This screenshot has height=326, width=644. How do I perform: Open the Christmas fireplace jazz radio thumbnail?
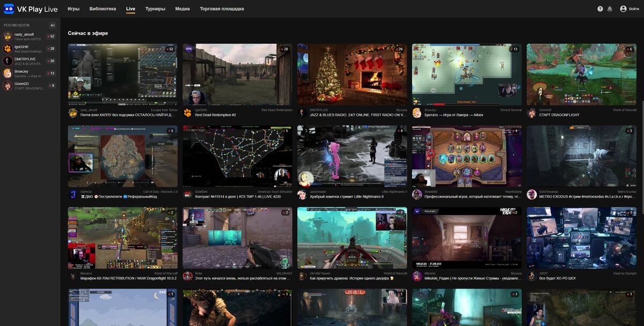click(352, 75)
